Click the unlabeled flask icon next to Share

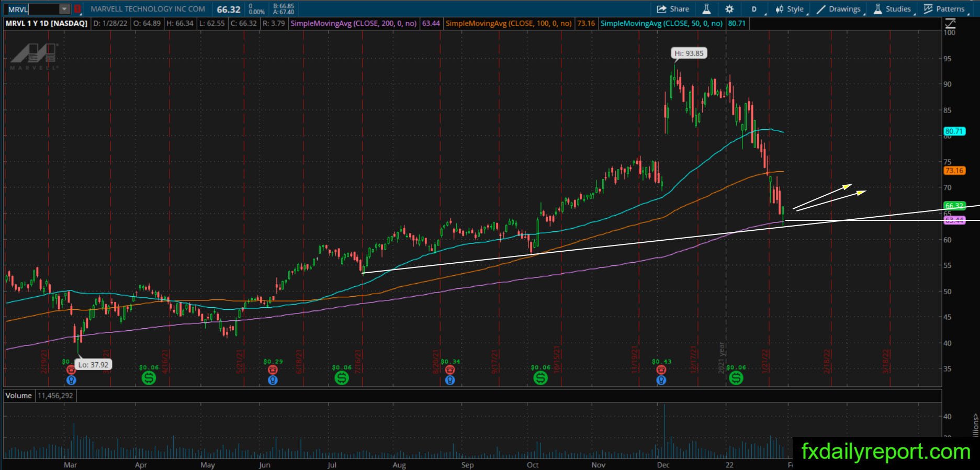tap(706, 9)
